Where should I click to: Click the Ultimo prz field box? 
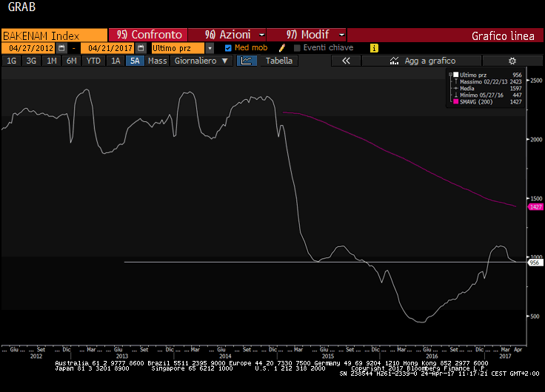(x=178, y=48)
